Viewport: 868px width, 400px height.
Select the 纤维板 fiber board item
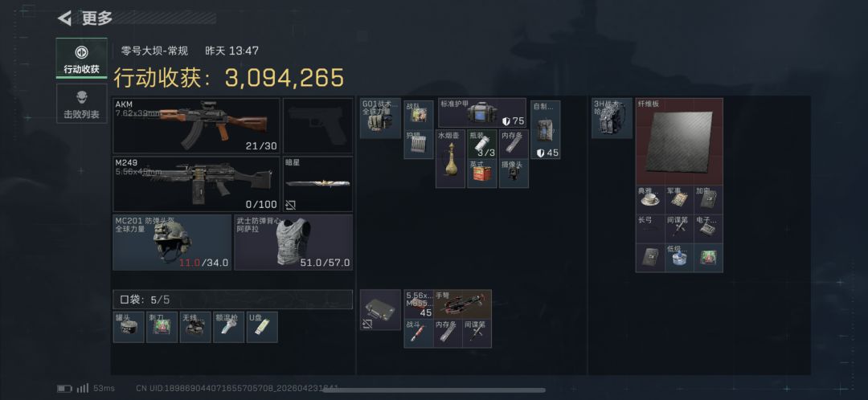coord(679,141)
